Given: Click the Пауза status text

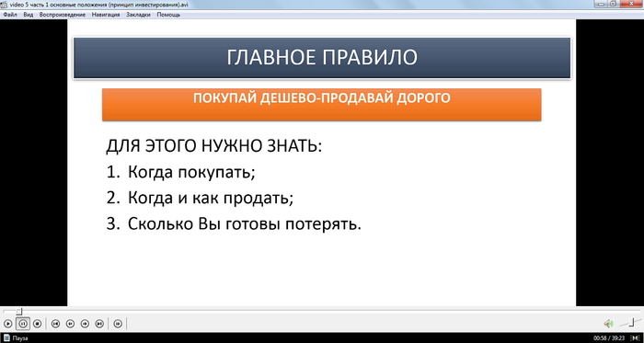Looking at the screenshot, I should coord(19,338).
